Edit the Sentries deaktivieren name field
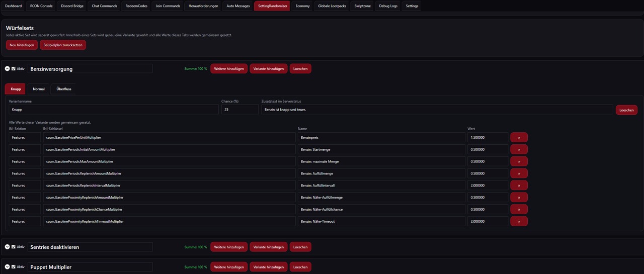This screenshot has width=644, height=274. (90, 247)
